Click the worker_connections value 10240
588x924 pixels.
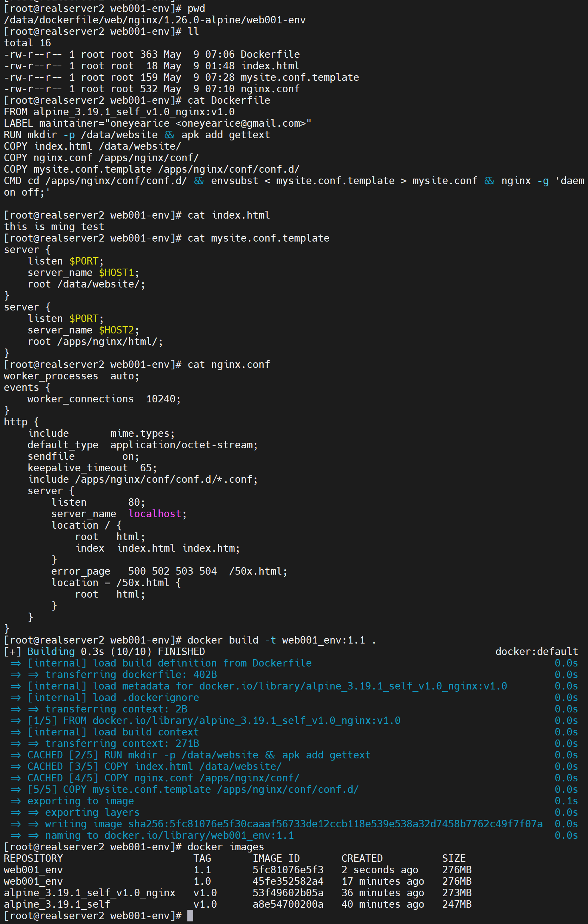(x=160, y=399)
